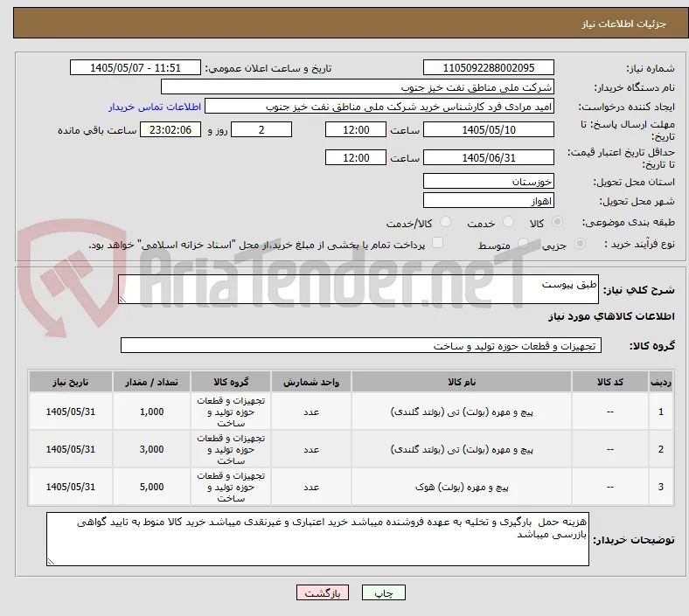Select the کالا radio button

pos(557,222)
